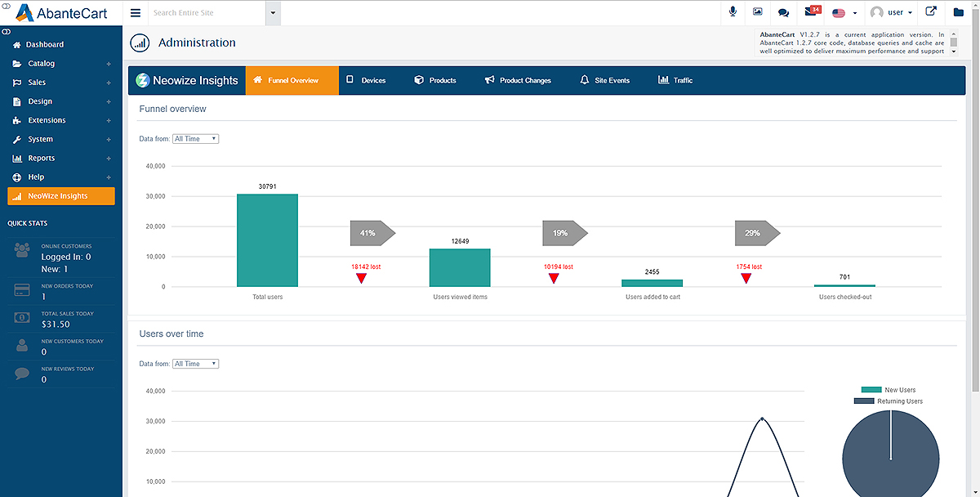Screen dimensions: 980x497
Task: Click the total sales money icon
Action: (x=22, y=317)
